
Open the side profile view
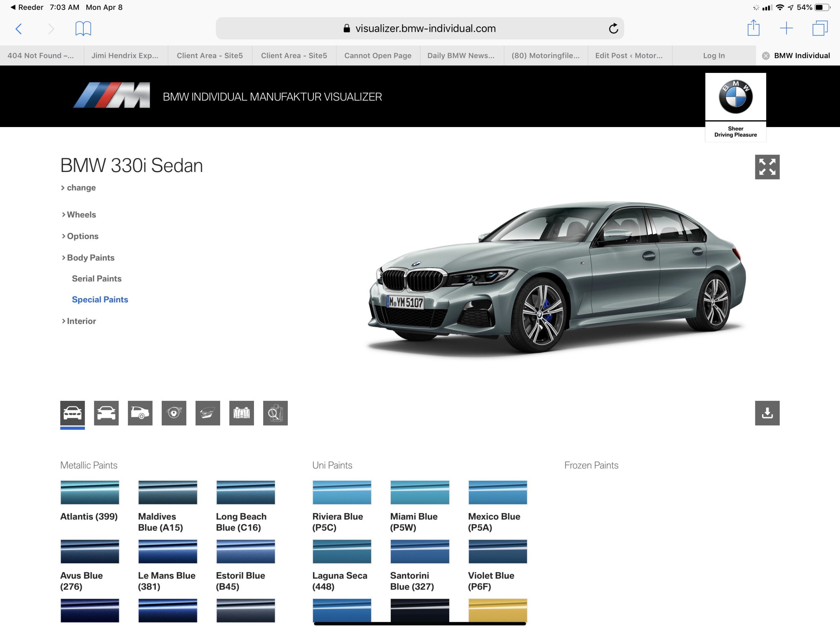[x=140, y=413]
